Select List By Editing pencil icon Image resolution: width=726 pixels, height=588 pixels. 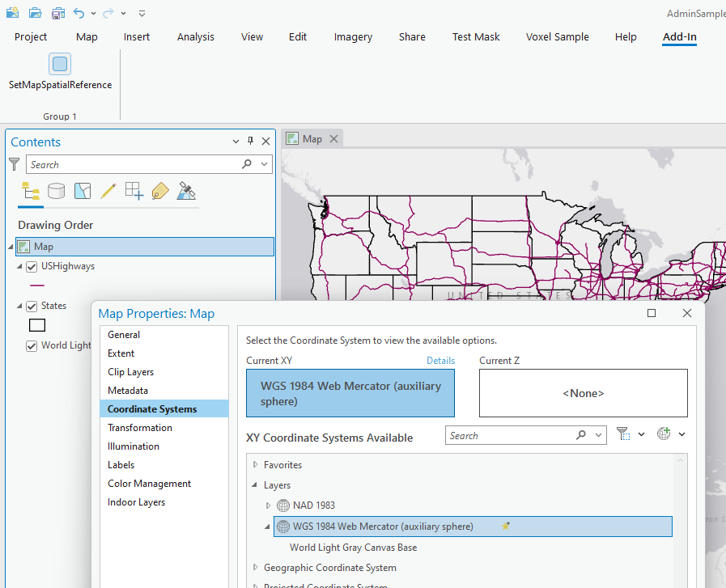(108, 191)
